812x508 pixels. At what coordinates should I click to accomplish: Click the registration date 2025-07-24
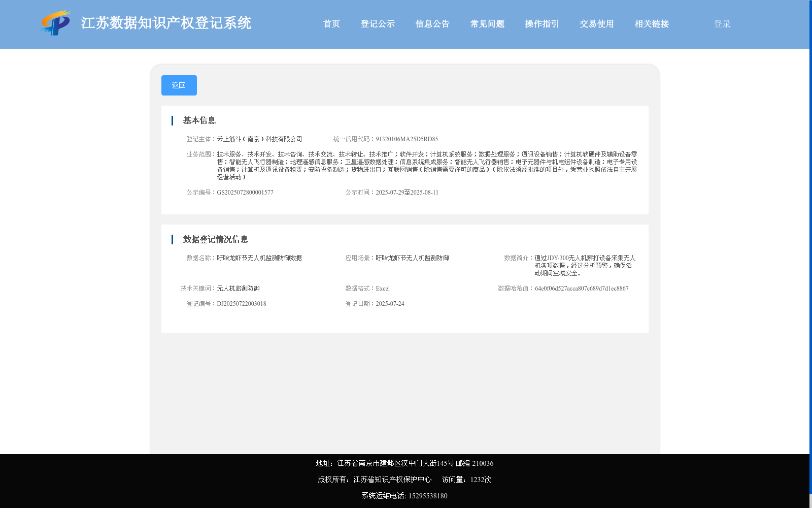pos(390,304)
